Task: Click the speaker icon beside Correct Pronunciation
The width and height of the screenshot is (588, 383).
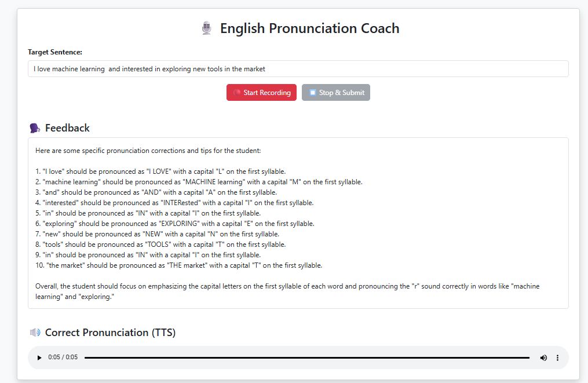Action: 35,333
